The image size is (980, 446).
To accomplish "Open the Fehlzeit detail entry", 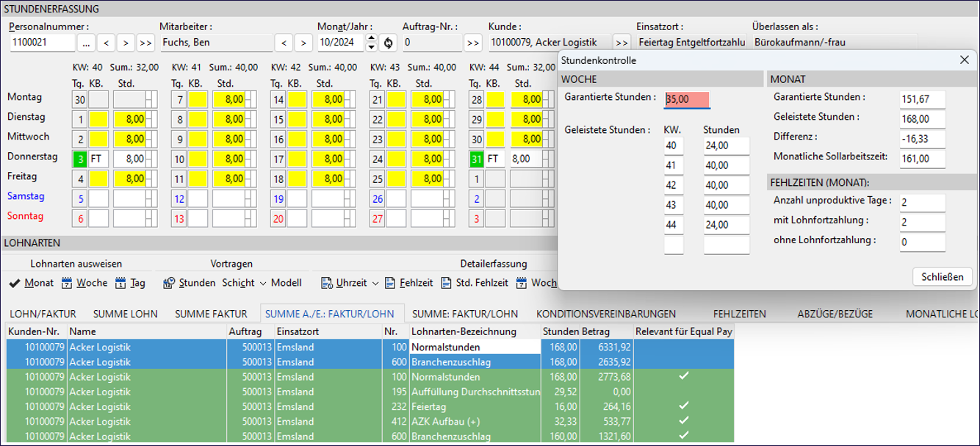I will pos(408,283).
